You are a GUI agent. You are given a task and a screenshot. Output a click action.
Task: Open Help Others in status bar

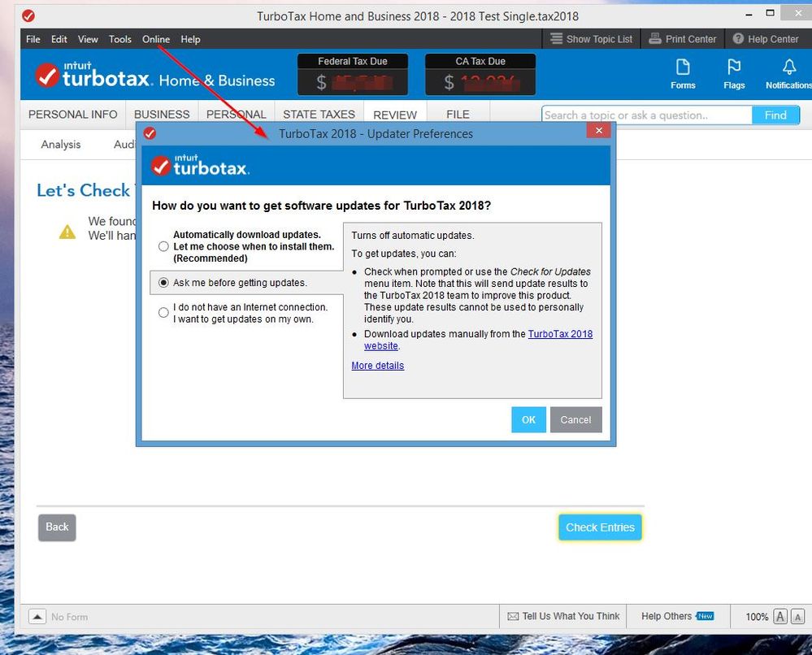(677, 616)
